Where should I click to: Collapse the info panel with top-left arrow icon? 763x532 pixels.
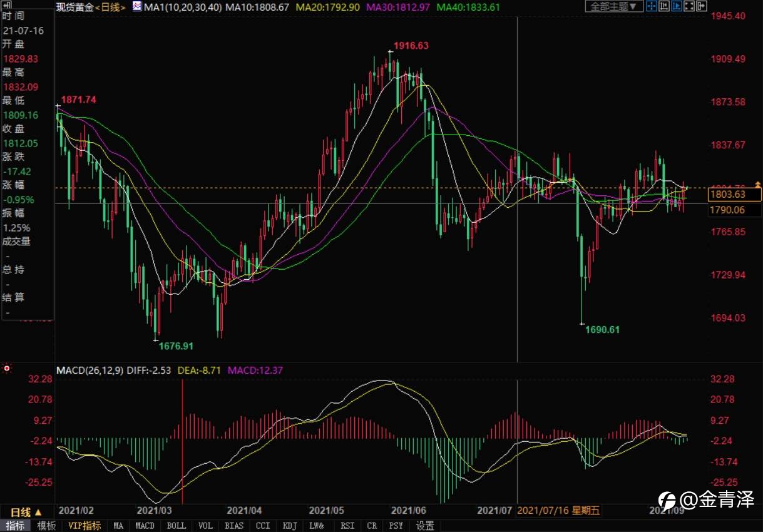6,4
